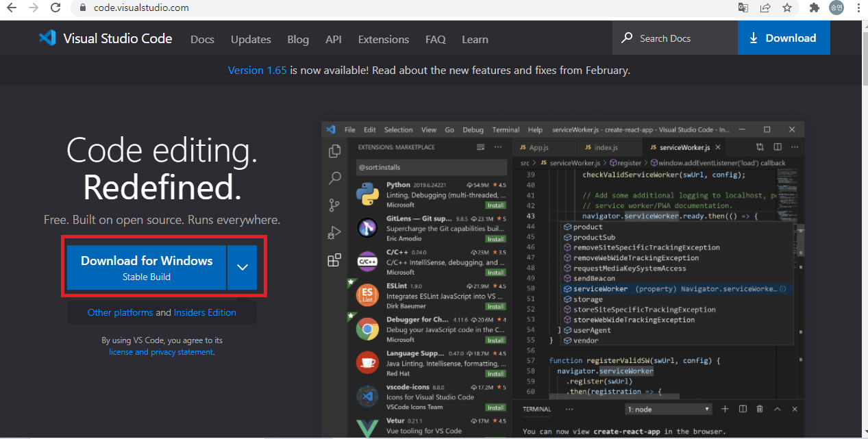The width and height of the screenshot is (868, 439).
Task: Click the Run and Debug icon in the preview activity bar
Action: [334, 232]
